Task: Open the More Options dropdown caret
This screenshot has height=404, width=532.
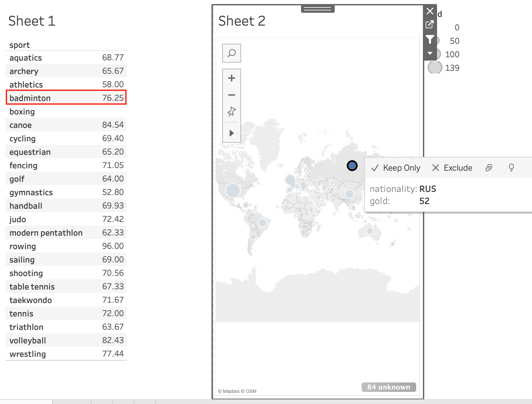Action: (x=430, y=53)
